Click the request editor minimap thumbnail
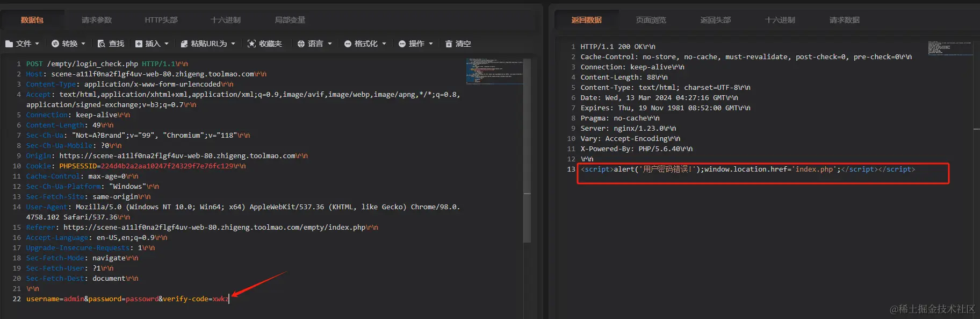The height and width of the screenshot is (319, 980). [x=494, y=71]
